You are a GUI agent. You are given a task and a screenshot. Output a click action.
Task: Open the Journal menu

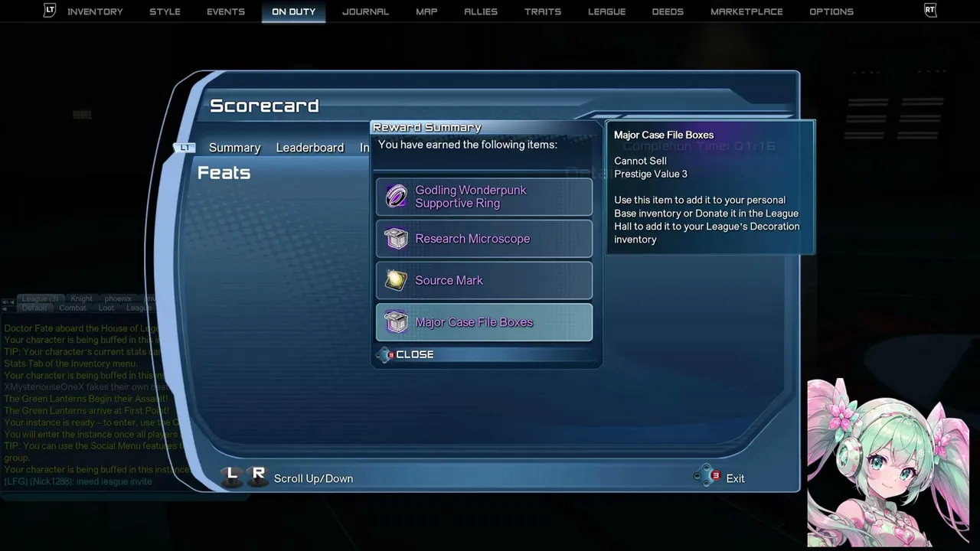click(x=365, y=11)
